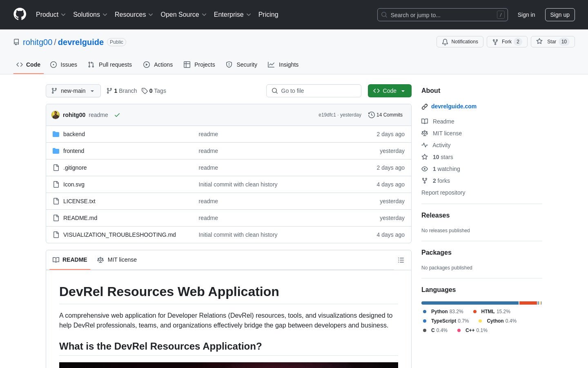The height and width of the screenshot is (368, 588).
Task: Click the green check status icon
Action: 117,115
